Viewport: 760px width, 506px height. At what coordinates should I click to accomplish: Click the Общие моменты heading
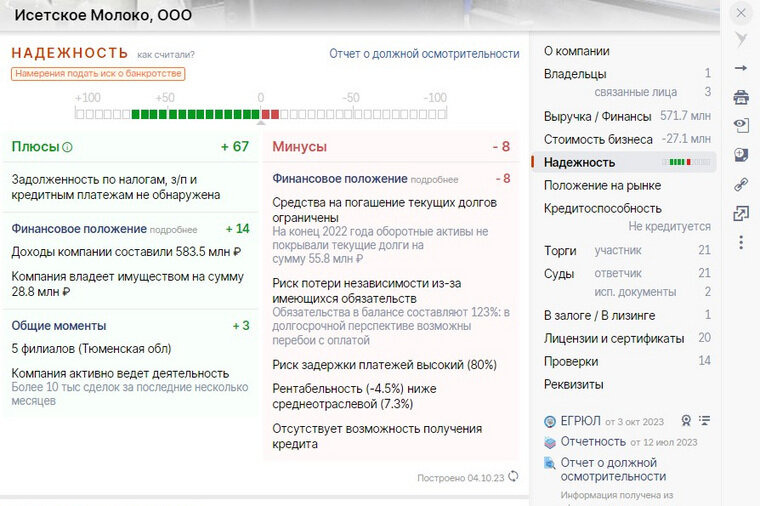(59, 326)
